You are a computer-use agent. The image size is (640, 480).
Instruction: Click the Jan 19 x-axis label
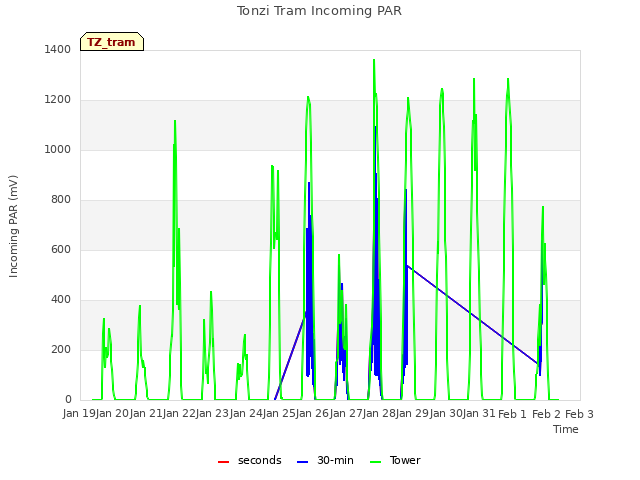79,414
